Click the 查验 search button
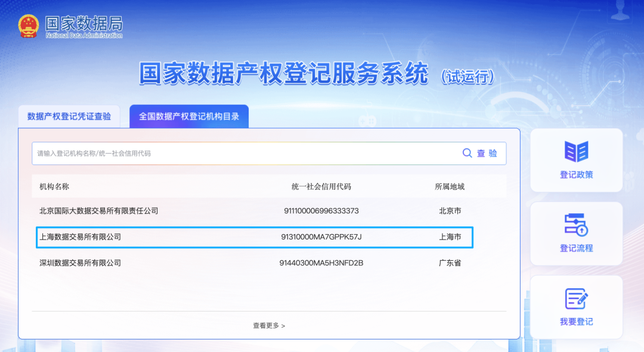Viewport: 644px width, 352px height. tap(487, 154)
